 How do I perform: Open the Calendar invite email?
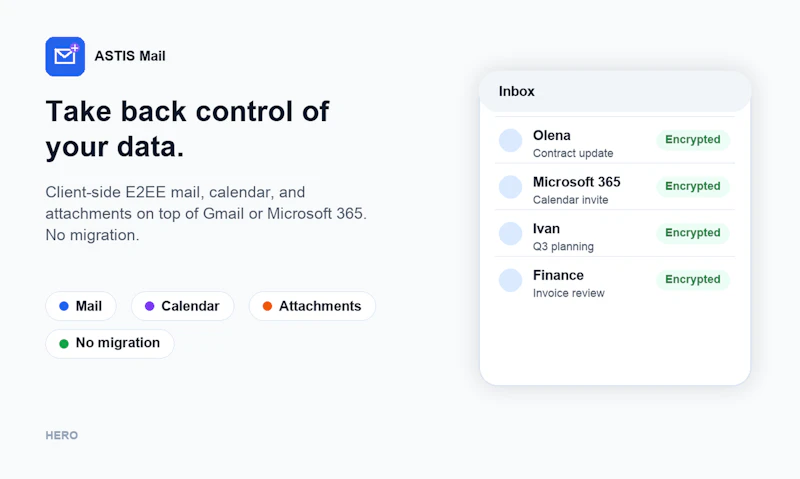pyautogui.click(x=615, y=187)
